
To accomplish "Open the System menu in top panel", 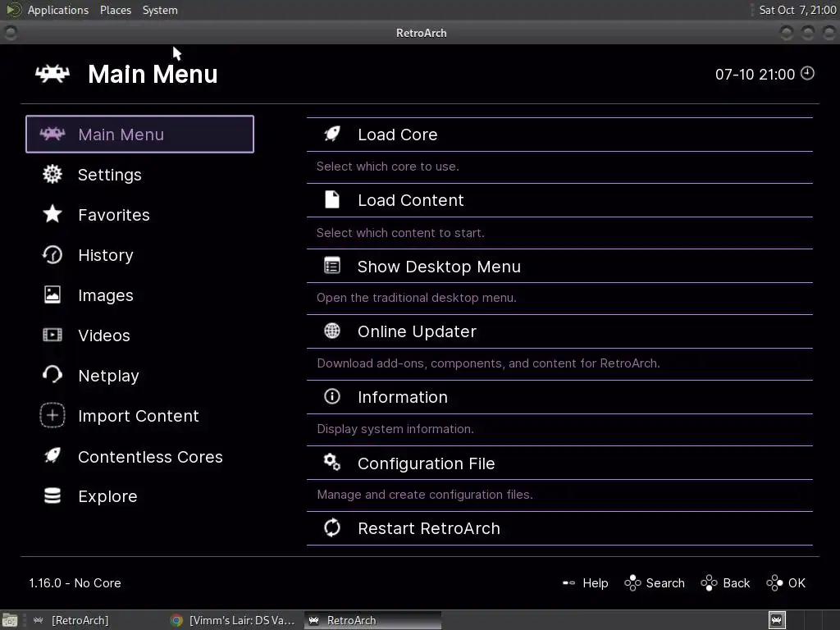I will pyautogui.click(x=160, y=10).
